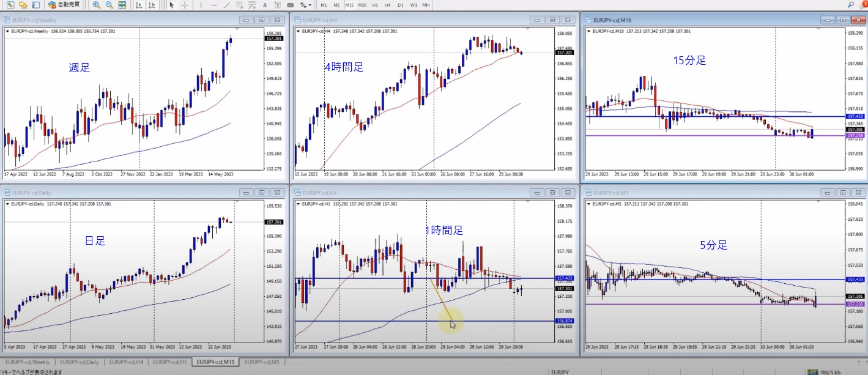Open the EURJPY-cd,M15 chart tab
868x375 pixels.
point(215,362)
